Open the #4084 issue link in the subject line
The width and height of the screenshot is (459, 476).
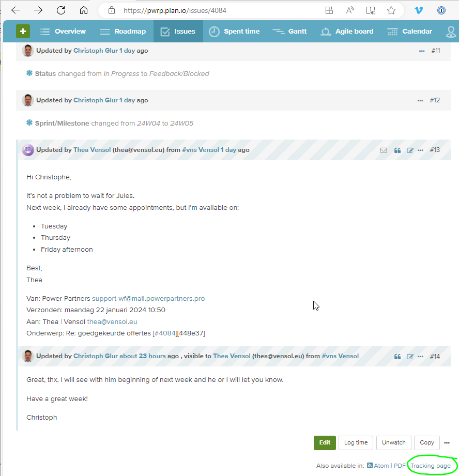[165, 333]
